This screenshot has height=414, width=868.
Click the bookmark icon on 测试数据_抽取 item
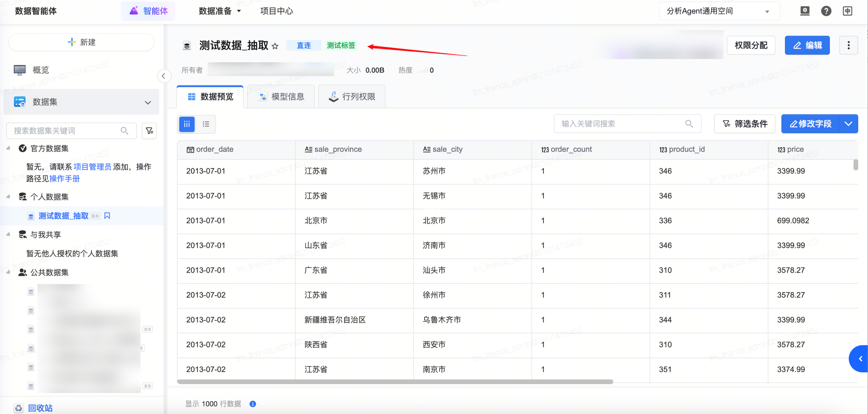click(107, 216)
